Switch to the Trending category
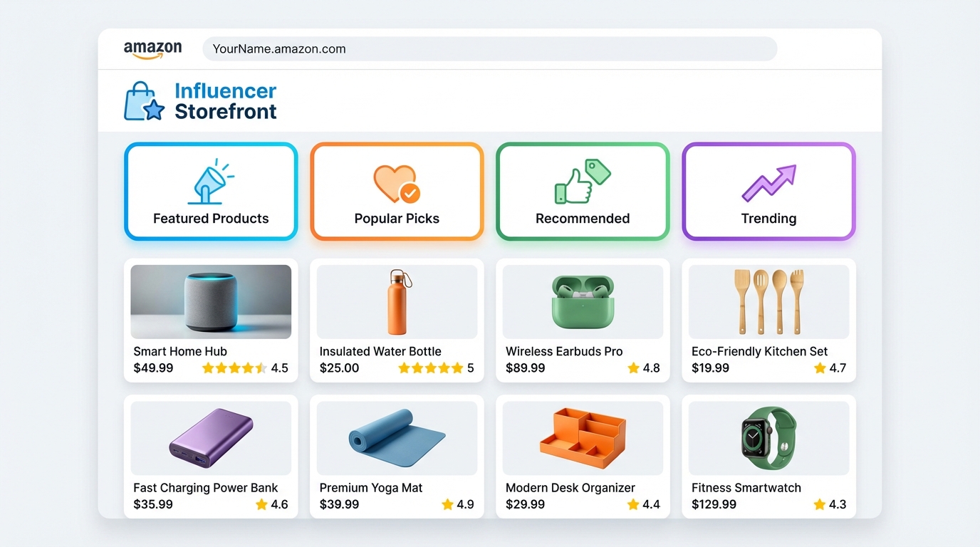Image resolution: width=980 pixels, height=547 pixels. pos(768,191)
